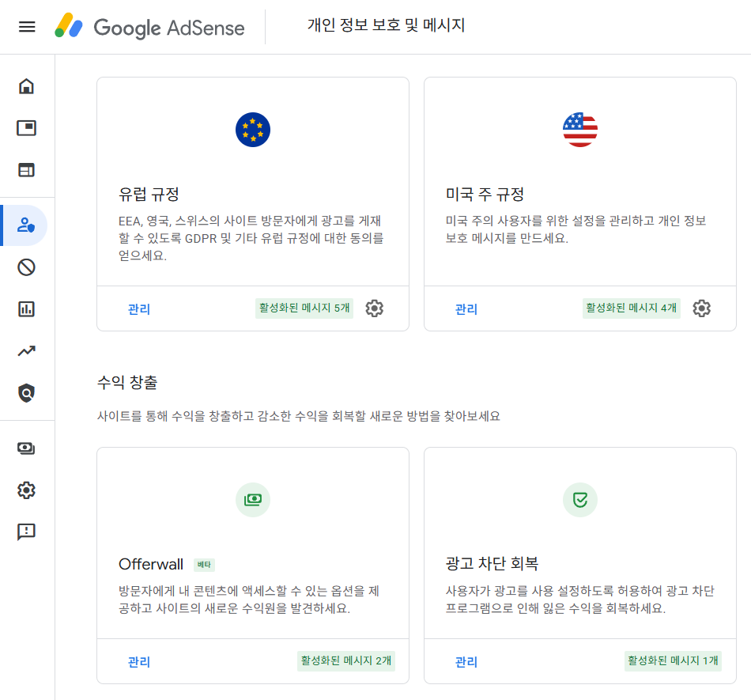
Task: Open Payments sidebar icon
Action: pos(27,448)
